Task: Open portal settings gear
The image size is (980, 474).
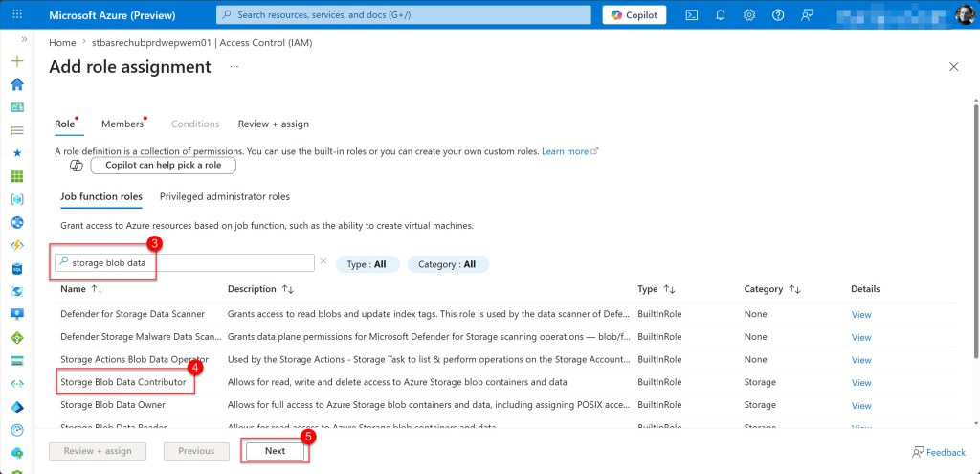Action: [749, 15]
